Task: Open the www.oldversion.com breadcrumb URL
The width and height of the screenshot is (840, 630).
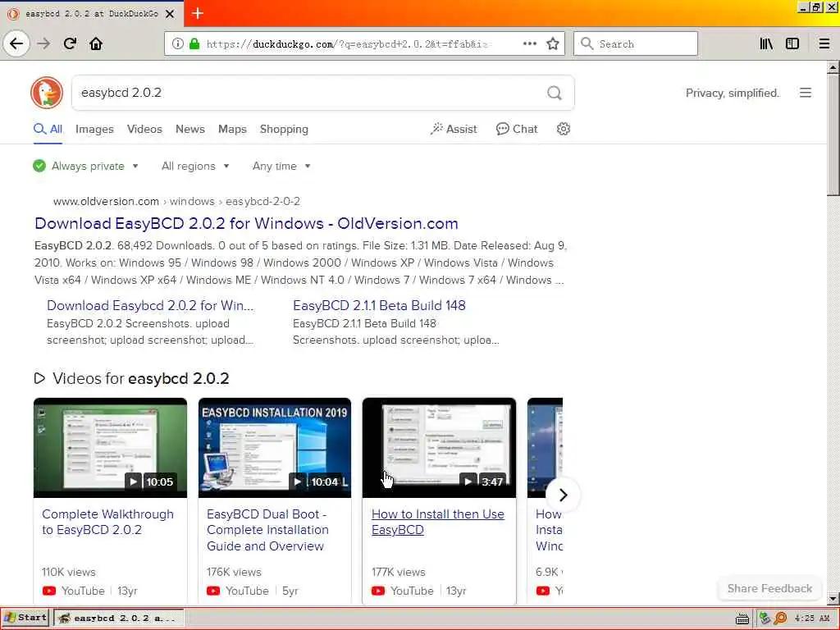Action: point(177,202)
